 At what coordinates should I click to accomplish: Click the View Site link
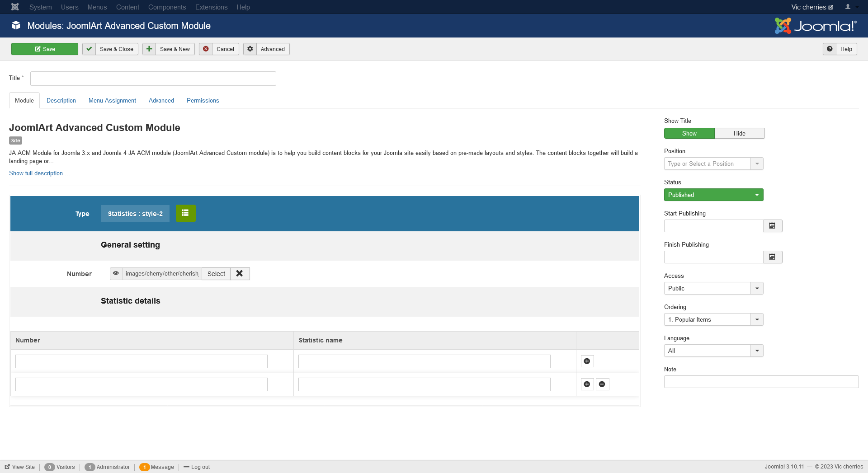(x=20, y=467)
